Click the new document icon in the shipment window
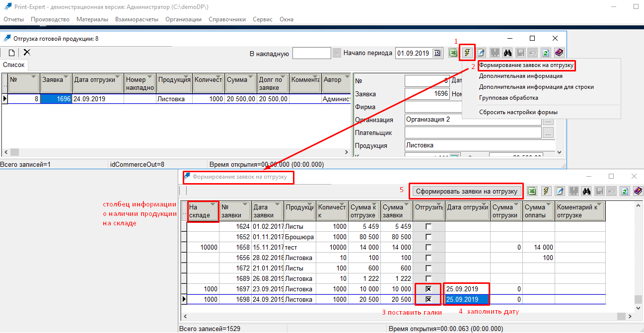644x333 pixels. click(x=11, y=52)
